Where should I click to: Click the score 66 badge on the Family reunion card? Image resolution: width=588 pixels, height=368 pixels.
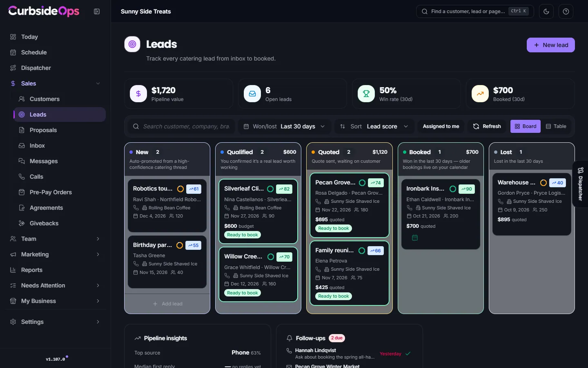tap(376, 251)
